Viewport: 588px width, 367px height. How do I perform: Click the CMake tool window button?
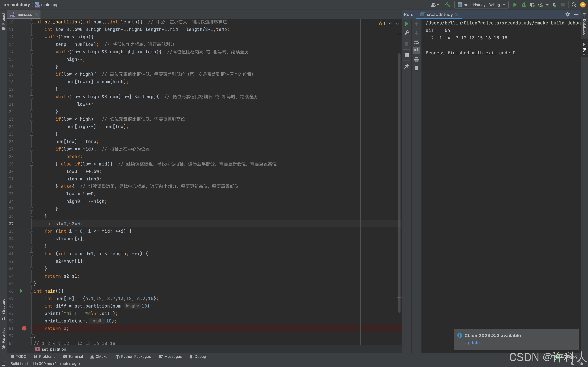(99, 356)
